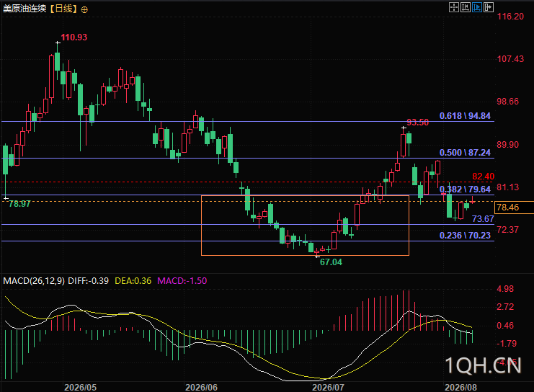Select the 0.500 \ 87.24 Fibonacci label

(x=465, y=153)
